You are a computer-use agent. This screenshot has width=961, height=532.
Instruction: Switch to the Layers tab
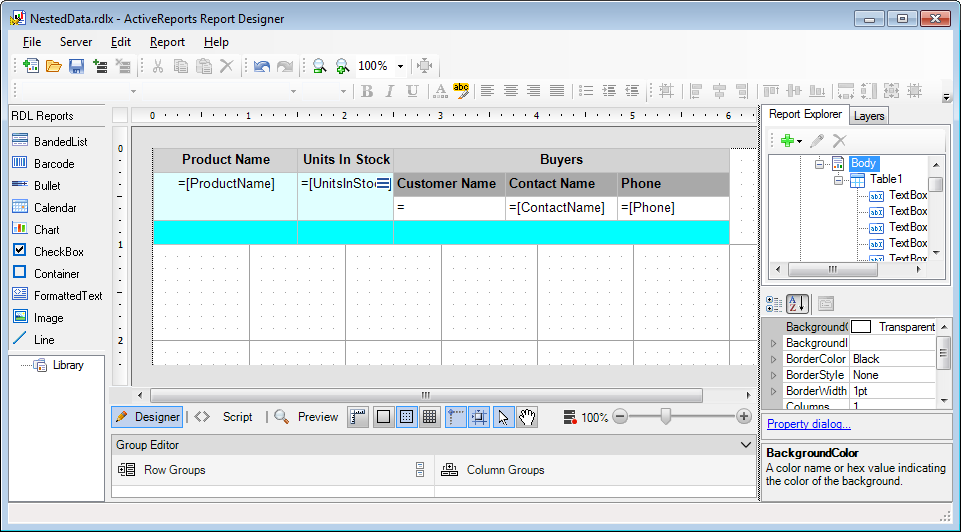point(868,116)
